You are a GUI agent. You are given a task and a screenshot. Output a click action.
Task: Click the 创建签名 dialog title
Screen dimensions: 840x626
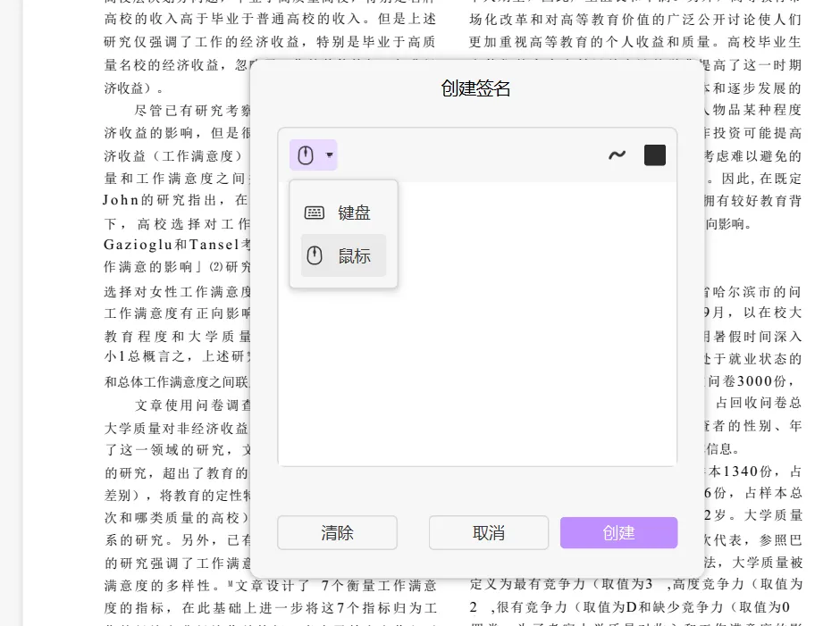476,88
